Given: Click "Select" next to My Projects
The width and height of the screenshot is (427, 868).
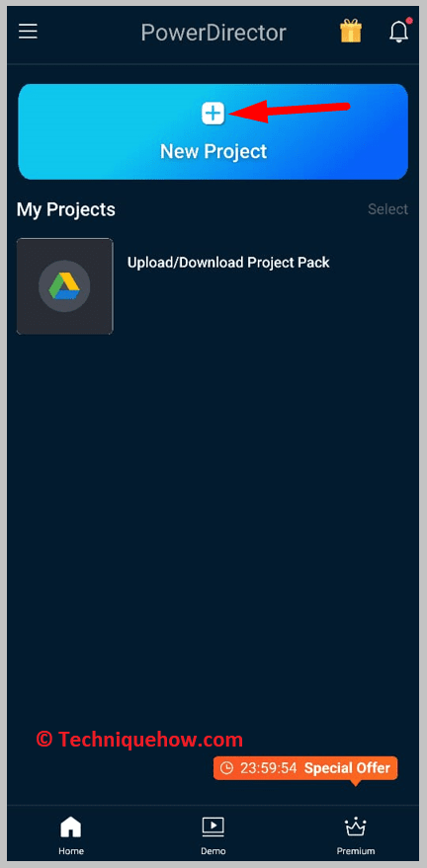Looking at the screenshot, I should pos(387,209).
